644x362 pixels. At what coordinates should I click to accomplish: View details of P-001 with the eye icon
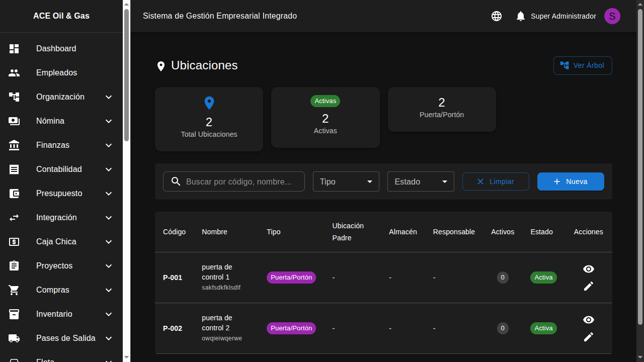point(589,269)
